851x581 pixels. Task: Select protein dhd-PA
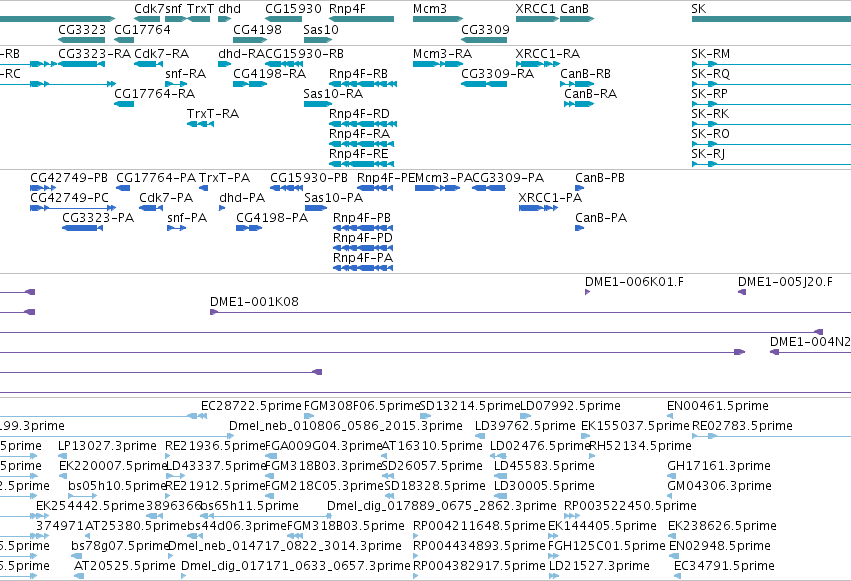242,198
